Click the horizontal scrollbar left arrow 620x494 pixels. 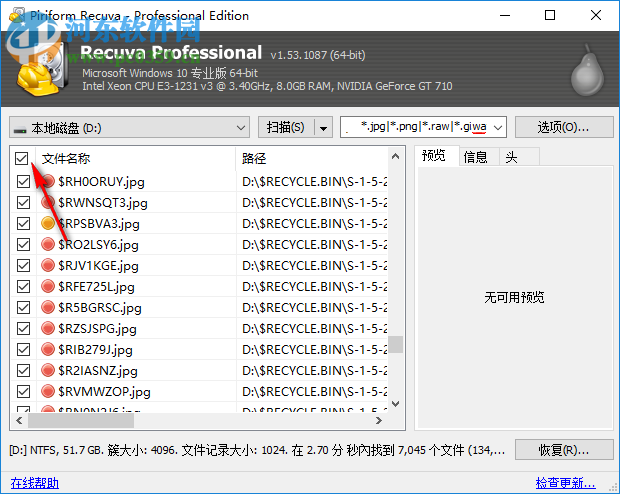[19, 420]
